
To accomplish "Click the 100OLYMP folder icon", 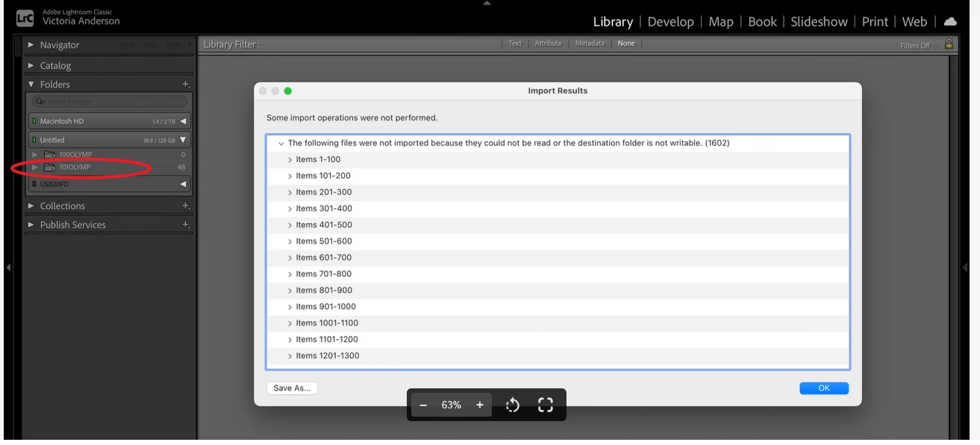I will (49, 155).
